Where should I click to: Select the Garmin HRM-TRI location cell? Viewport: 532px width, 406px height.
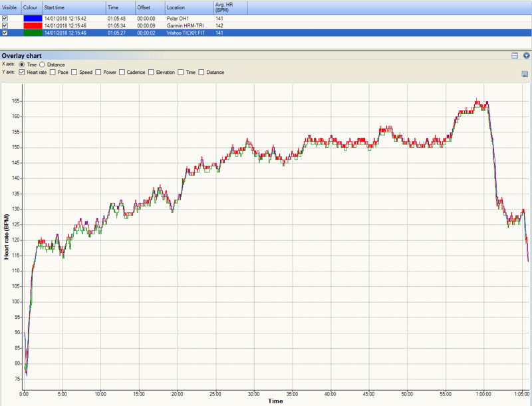(186, 25)
